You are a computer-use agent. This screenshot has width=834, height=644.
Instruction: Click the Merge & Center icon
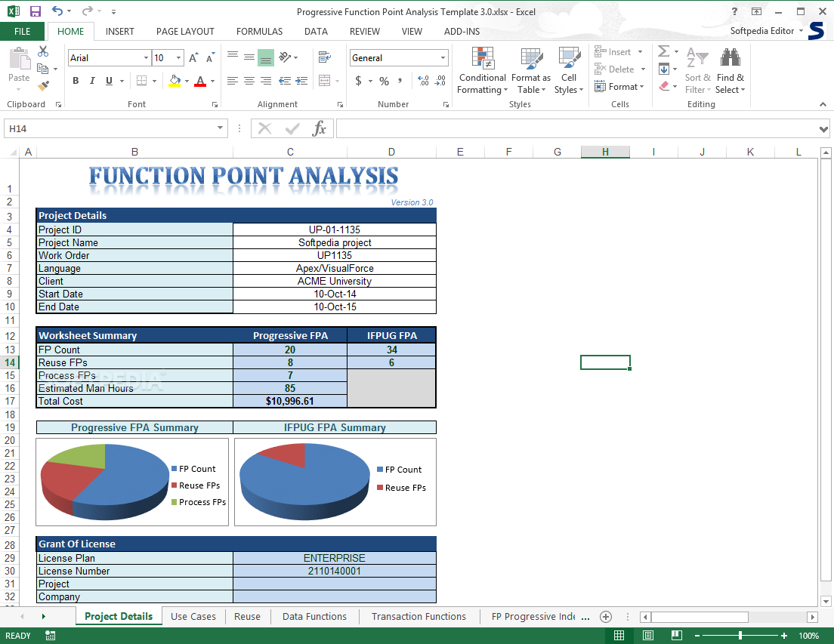pos(324,81)
